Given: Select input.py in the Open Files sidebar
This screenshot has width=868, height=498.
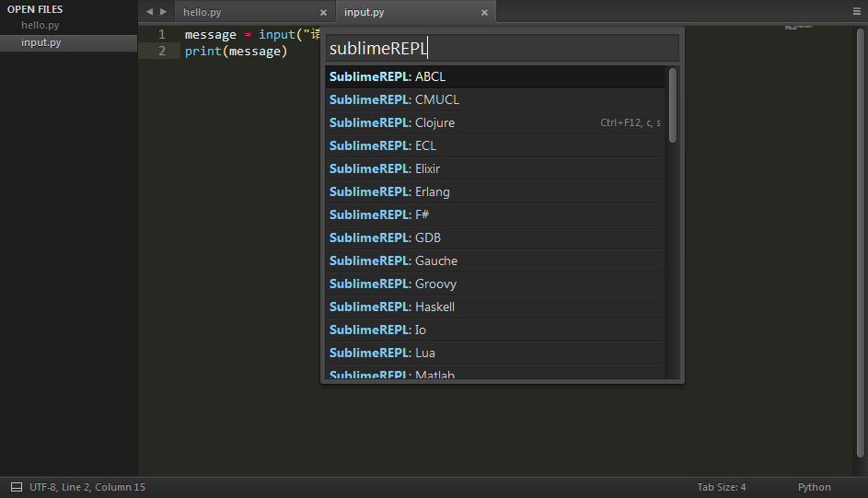Looking at the screenshot, I should coord(41,43).
